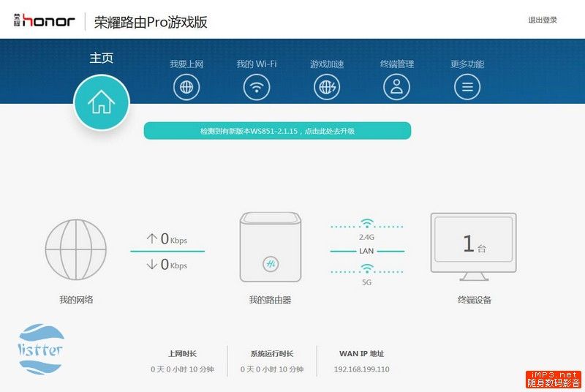Click 退出登录 to log out
This screenshot has height=392, width=585.
tap(543, 20)
